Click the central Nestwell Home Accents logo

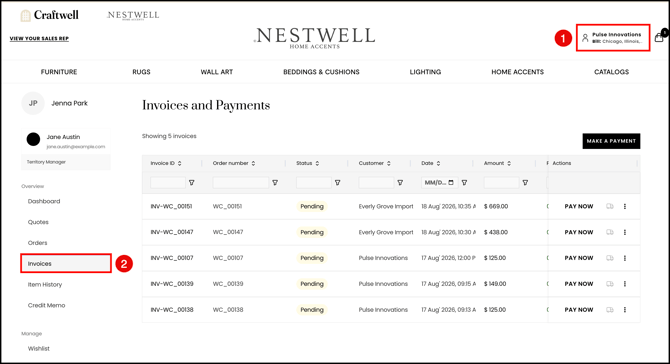point(314,38)
